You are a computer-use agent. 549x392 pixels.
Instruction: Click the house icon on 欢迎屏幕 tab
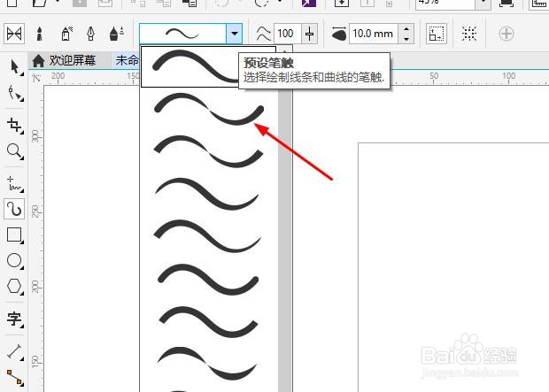coord(38,60)
